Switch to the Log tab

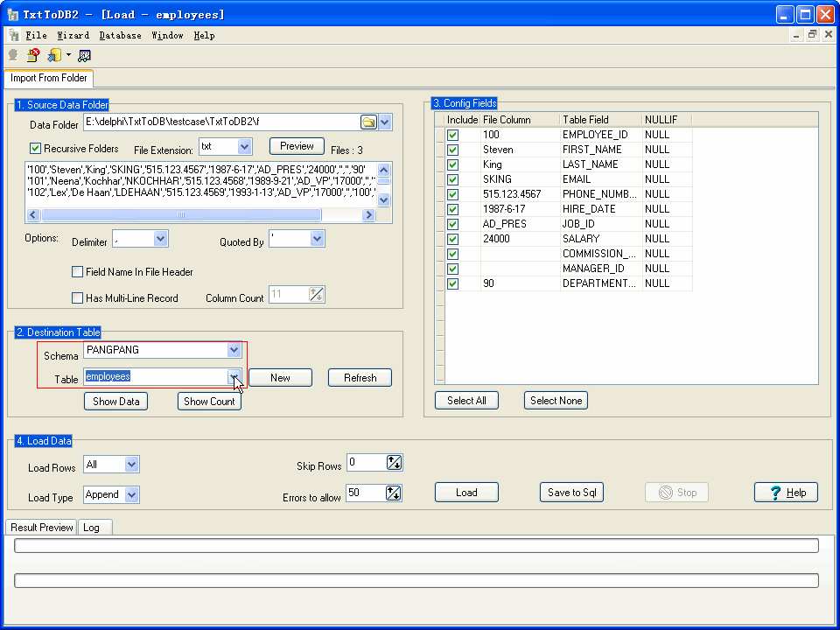94,527
